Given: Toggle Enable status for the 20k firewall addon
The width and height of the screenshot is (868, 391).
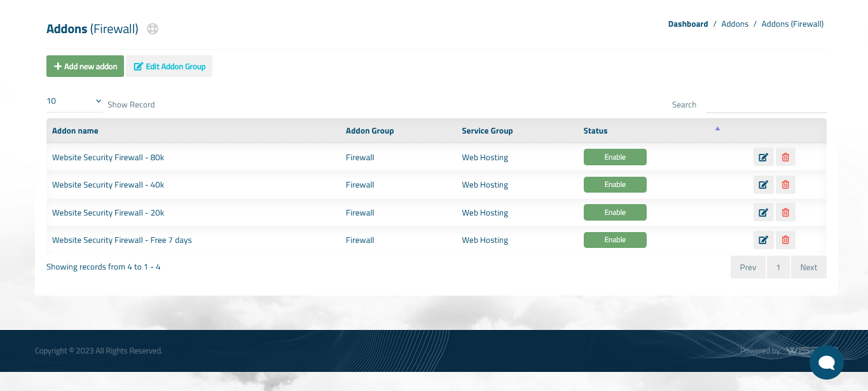Looking at the screenshot, I should coord(615,212).
